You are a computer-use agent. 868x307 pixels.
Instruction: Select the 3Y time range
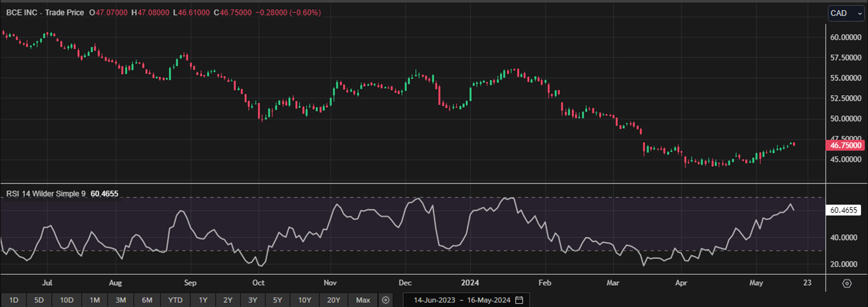[x=253, y=300]
